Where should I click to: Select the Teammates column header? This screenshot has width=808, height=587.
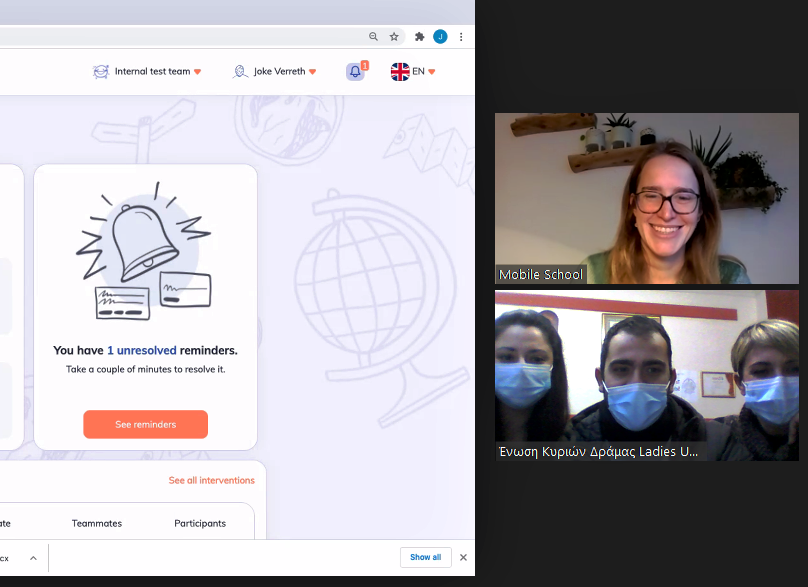pos(97,523)
